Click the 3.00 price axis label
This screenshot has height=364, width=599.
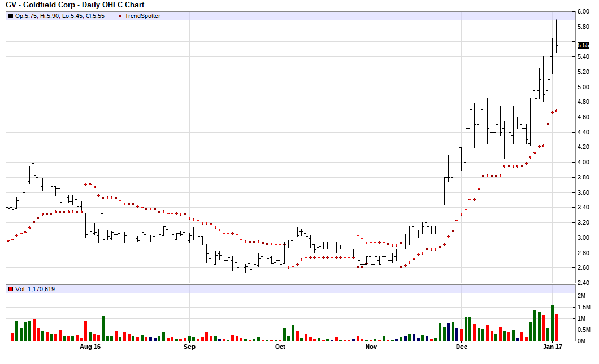click(x=583, y=238)
